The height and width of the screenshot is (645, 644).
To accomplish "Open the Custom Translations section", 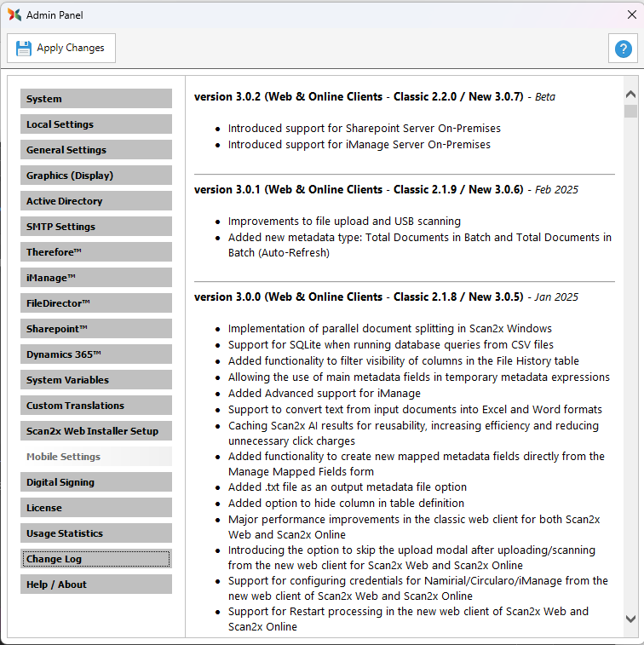I will click(x=95, y=406).
